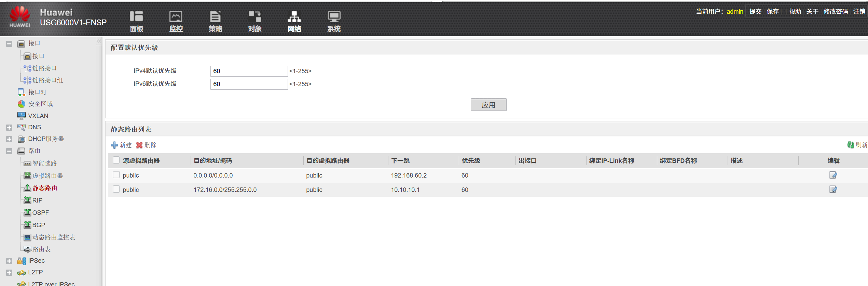Click the 虚拟路由器 icon
Screen dimensions: 868x286
point(27,175)
